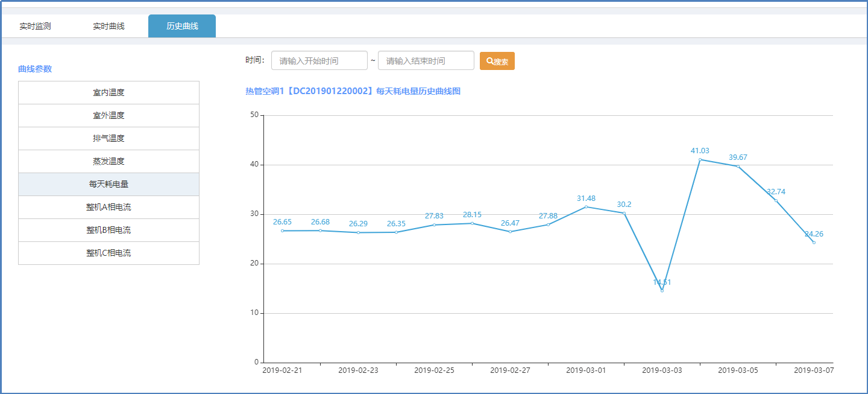Open the 实时曲线 tab
The width and height of the screenshot is (868, 394).
[108, 27]
